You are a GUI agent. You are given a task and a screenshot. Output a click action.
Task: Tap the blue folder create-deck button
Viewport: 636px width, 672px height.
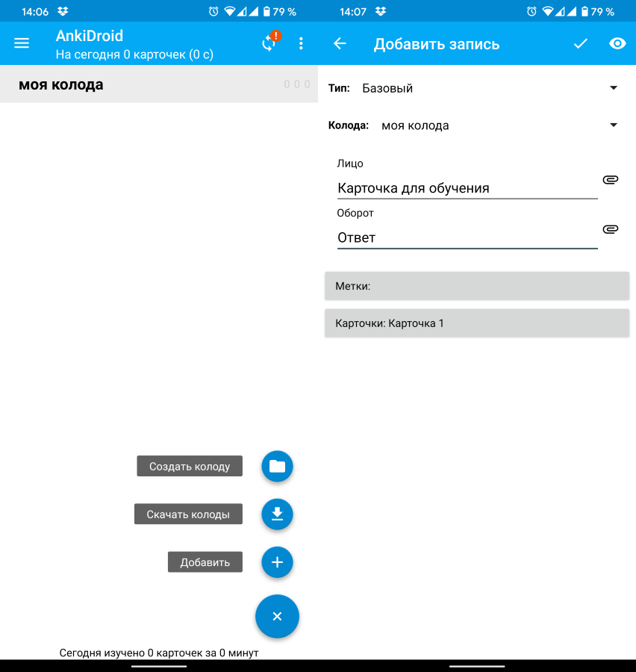(x=277, y=466)
